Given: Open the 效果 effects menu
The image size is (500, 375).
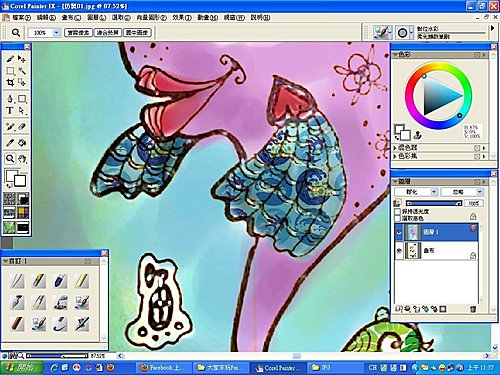Looking at the screenshot, I should 182,17.
